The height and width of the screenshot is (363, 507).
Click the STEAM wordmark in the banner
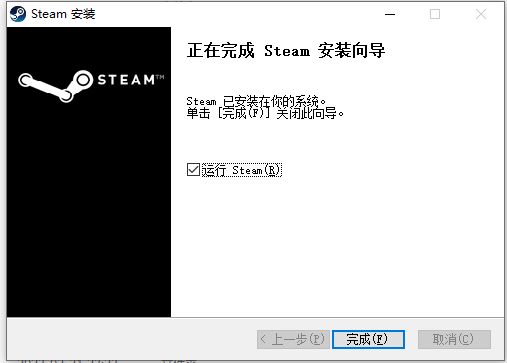[x=126, y=80]
